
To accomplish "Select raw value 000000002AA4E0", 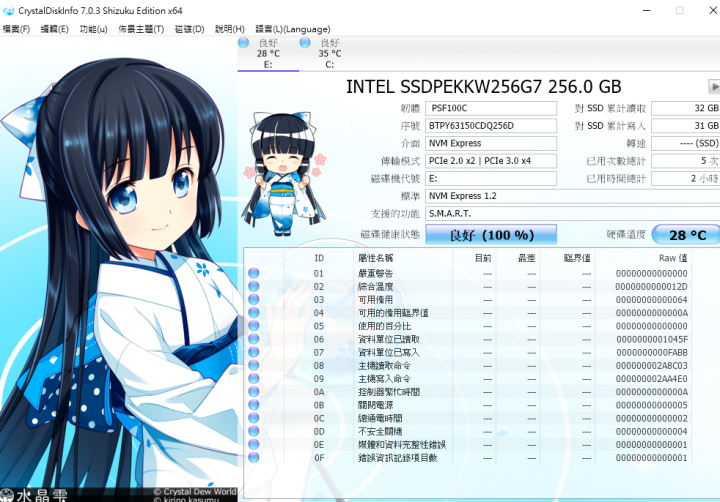I will point(651,379).
